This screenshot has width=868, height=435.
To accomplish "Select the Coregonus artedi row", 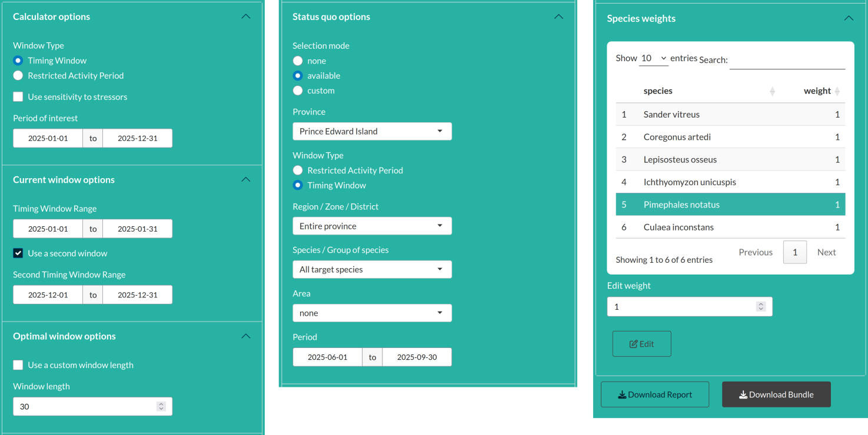I will click(x=730, y=137).
